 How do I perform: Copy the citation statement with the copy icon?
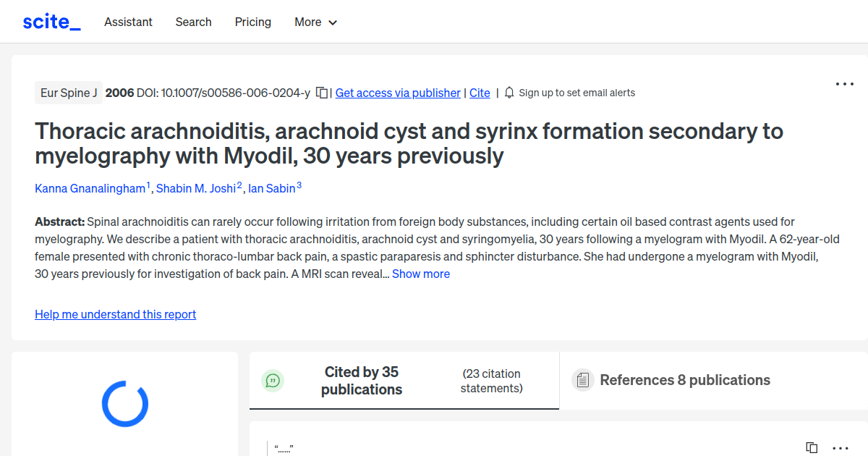(812, 448)
